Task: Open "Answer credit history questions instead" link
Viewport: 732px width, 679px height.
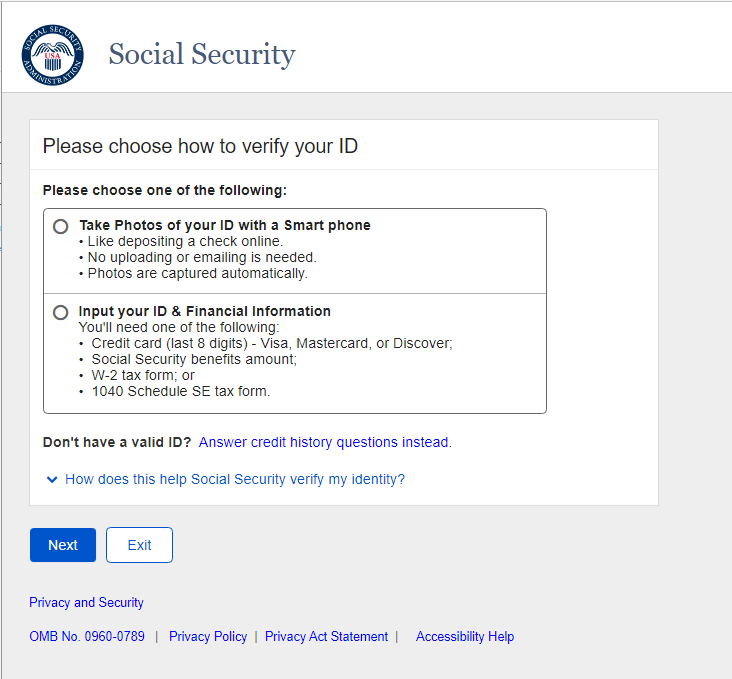Action: pyautogui.click(x=325, y=442)
